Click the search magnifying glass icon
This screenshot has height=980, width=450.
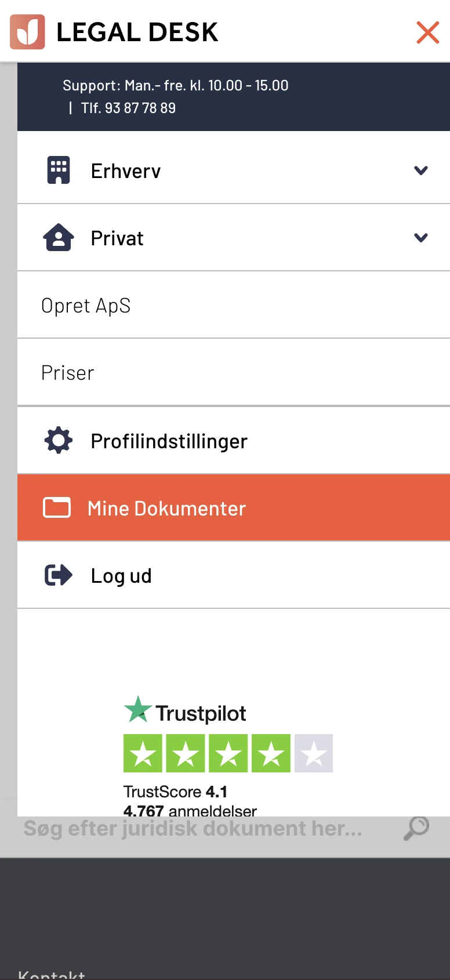416,828
